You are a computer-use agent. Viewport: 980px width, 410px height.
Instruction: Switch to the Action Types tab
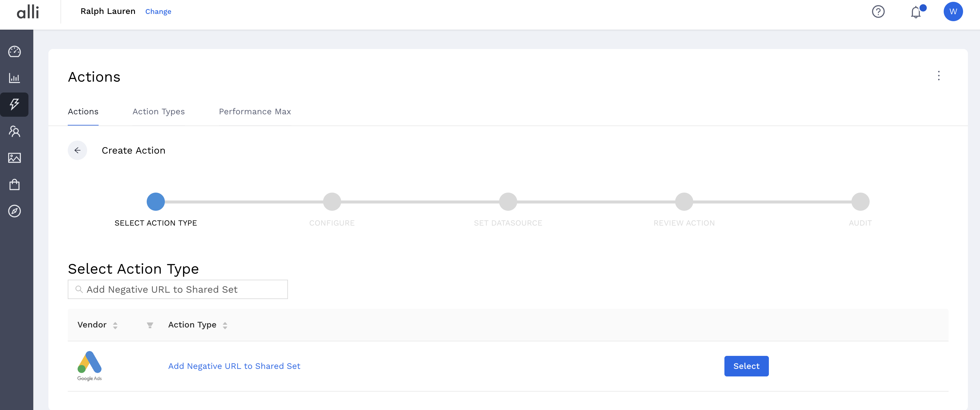pos(158,112)
